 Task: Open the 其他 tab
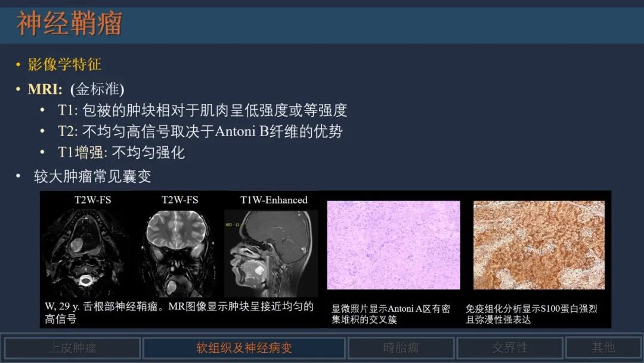point(603,348)
